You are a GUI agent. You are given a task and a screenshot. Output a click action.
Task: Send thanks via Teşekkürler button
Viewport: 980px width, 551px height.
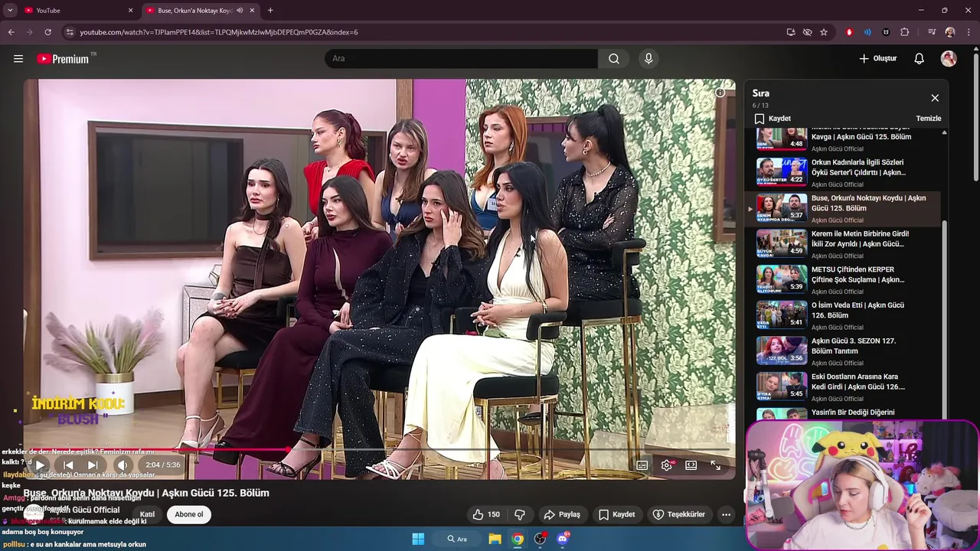point(678,514)
